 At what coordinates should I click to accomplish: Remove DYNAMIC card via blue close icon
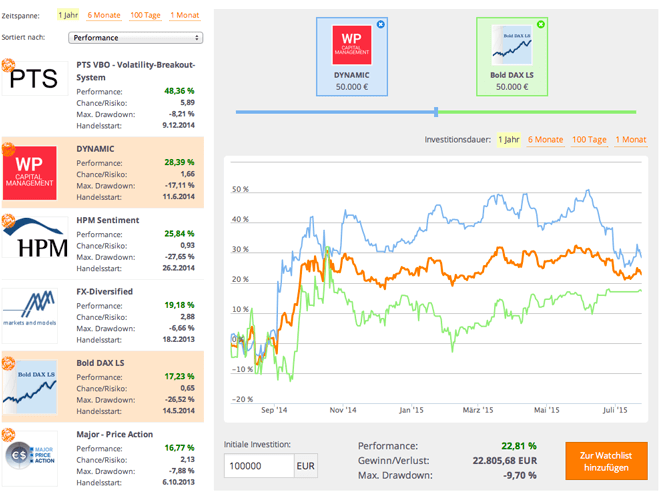(x=381, y=24)
